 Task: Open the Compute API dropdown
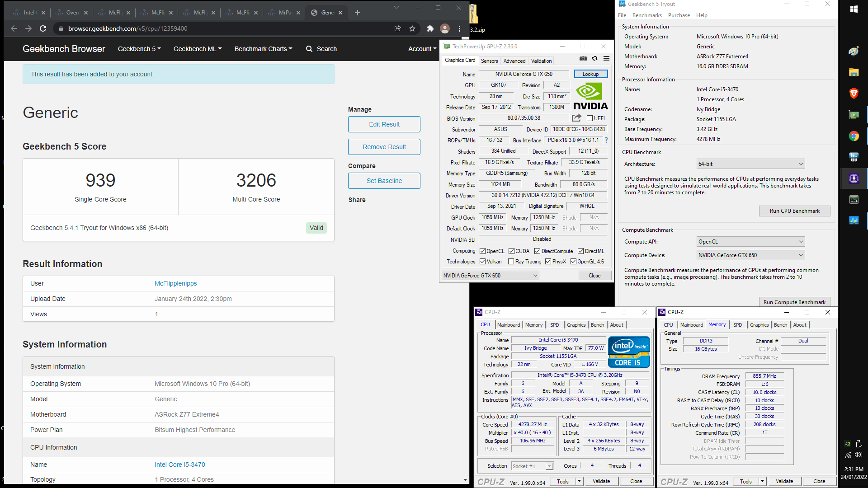(750, 242)
